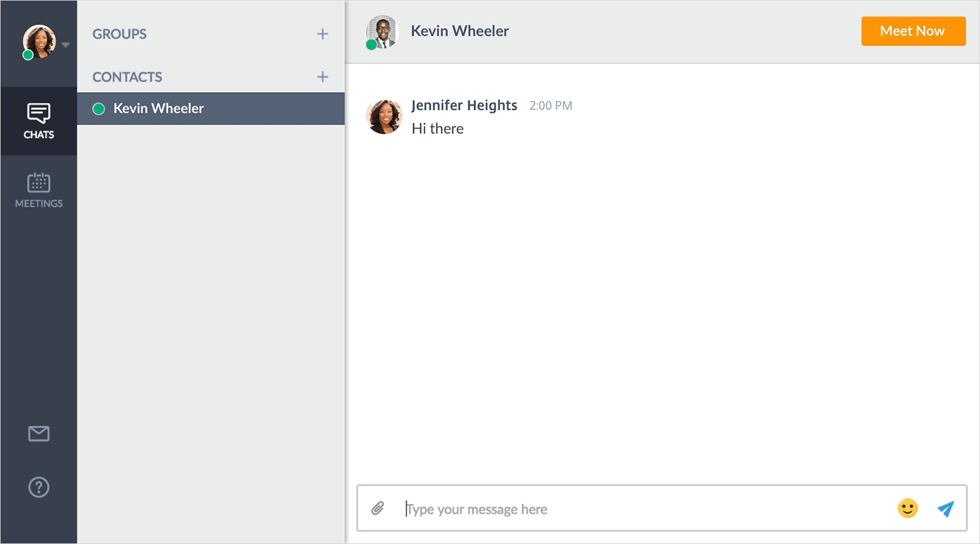Click Jennifer Heights' avatar beside the message
Screen dimensions: 980x544
pyautogui.click(x=384, y=117)
